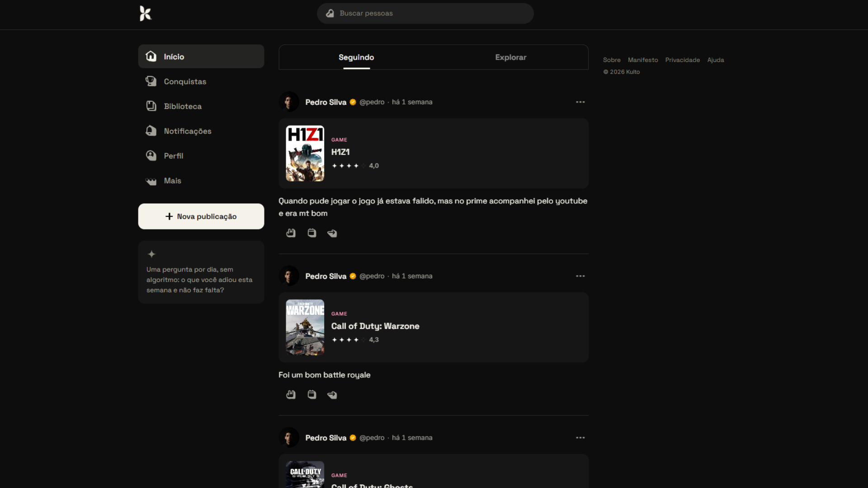Click the "há 1 semana" timestamp on H1Z1 post
Viewport: 868px width, 488px height.
pos(412,102)
